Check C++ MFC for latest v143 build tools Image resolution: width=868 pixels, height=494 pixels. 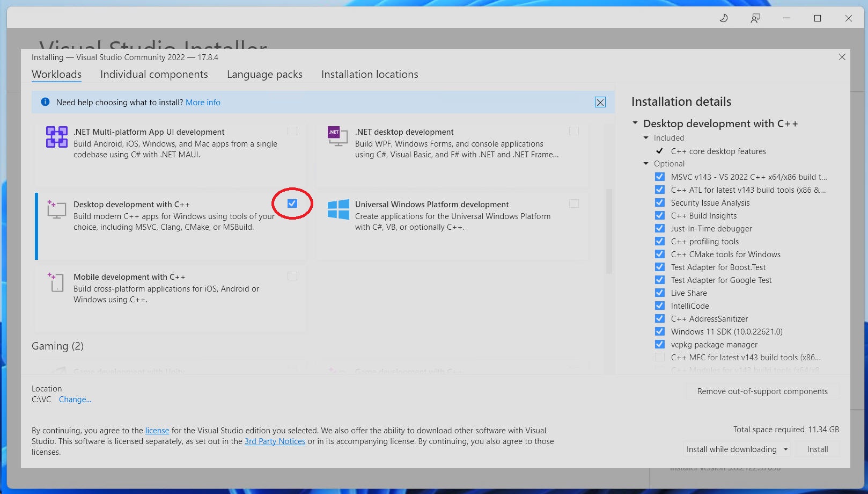coord(660,357)
